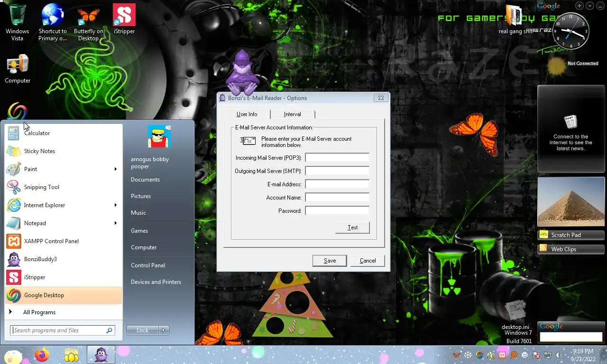Launch Internet Explorer from Start menu
The height and width of the screenshot is (364, 607).
(64, 205)
